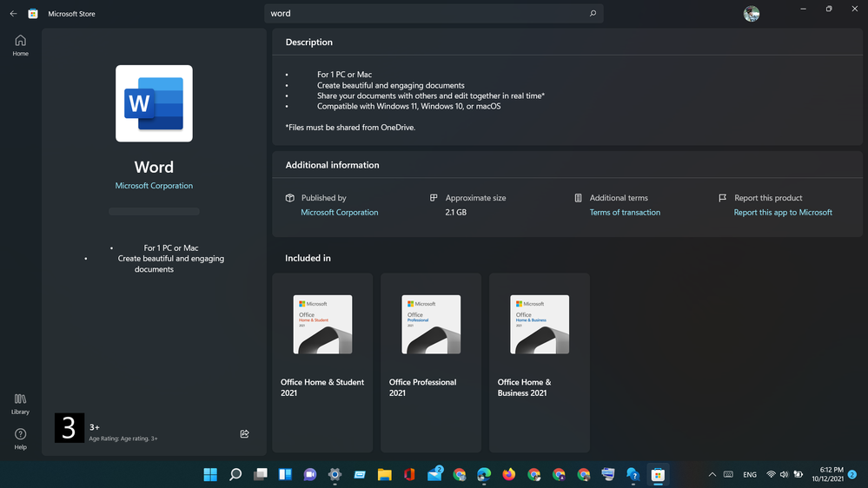
Task: Click the Report this product flag icon
Action: pos(722,197)
